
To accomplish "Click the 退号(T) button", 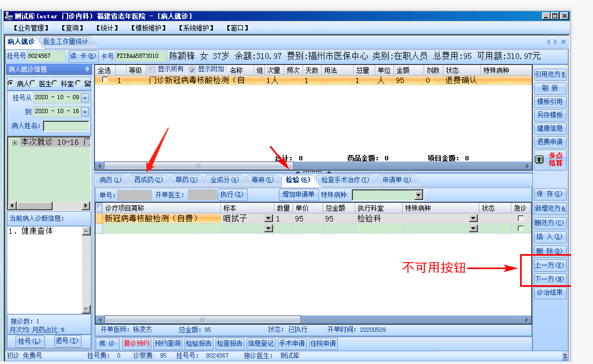I will pyautogui.click(x=66, y=341).
